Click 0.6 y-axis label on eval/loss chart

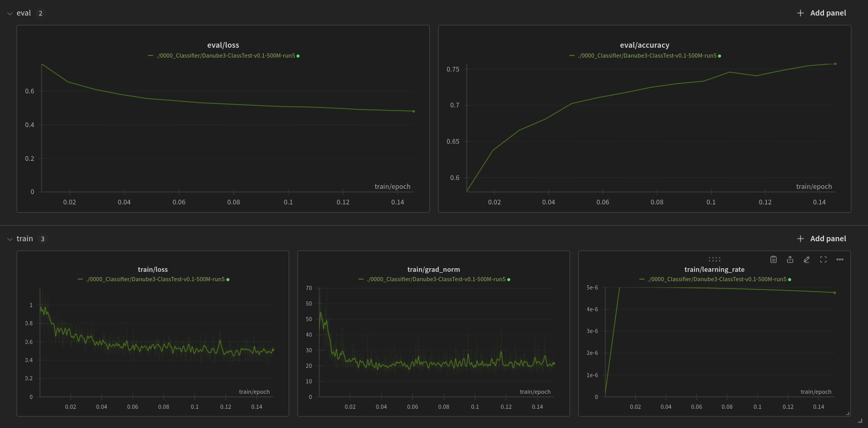coord(30,91)
